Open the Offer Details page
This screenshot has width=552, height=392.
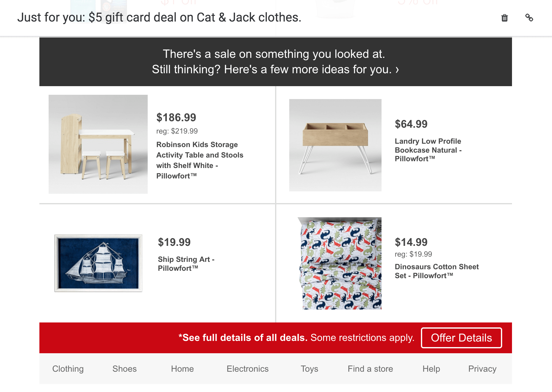[461, 338]
